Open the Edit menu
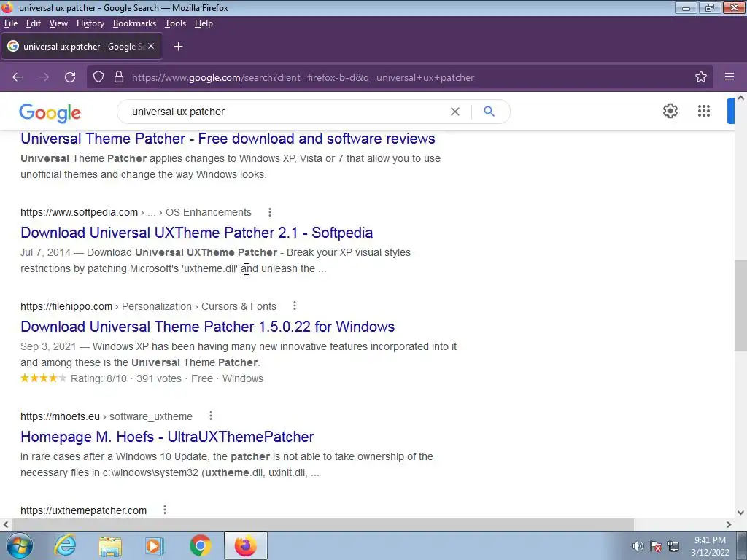Image resolution: width=747 pixels, height=560 pixels. click(34, 23)
